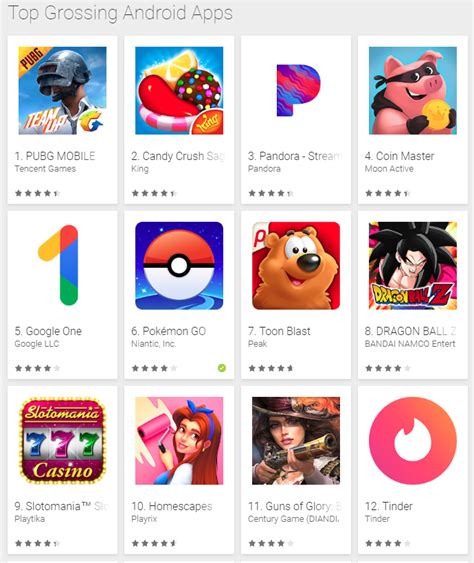The image size is (474, 563).
Task: Click the Dragon Ball Z icon
Action: point(413,266)
